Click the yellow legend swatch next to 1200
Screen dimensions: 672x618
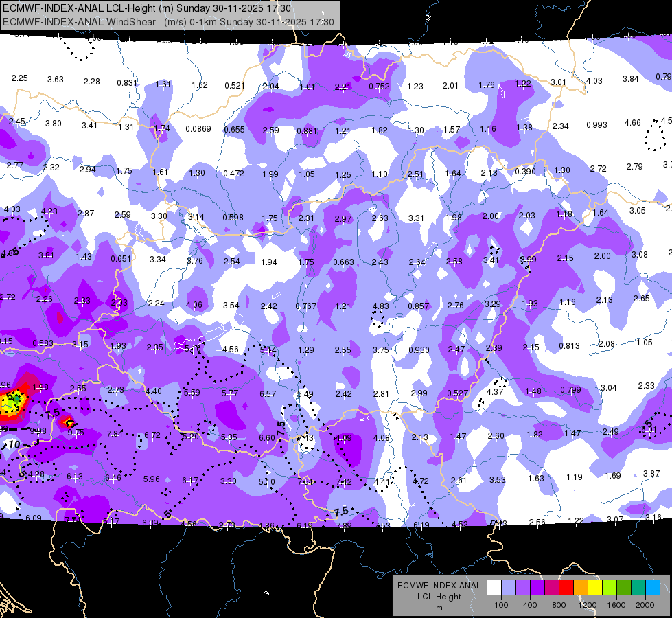[595, 588]
